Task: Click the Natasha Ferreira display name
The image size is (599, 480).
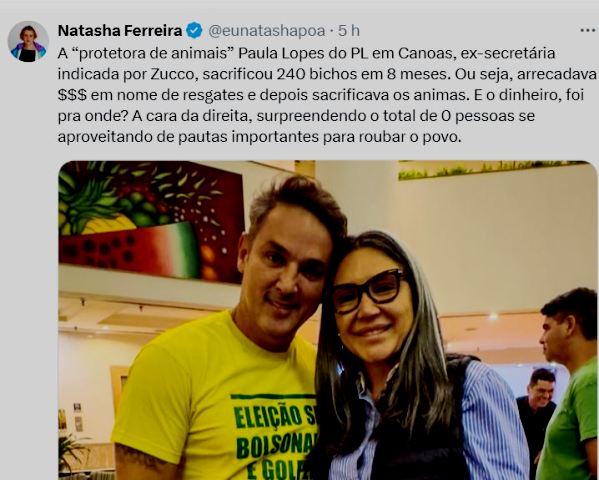Action: tap(120, 31)
